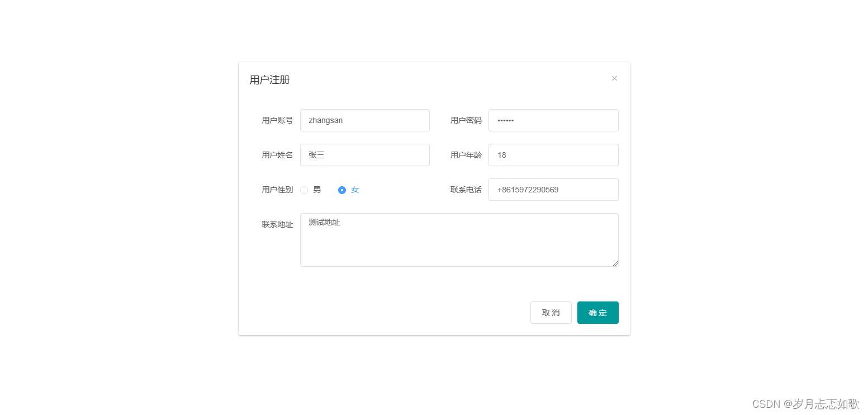Click the textarea resize handle corner
868x415 pixels.
pyautogui.click(x=615, y=263)
